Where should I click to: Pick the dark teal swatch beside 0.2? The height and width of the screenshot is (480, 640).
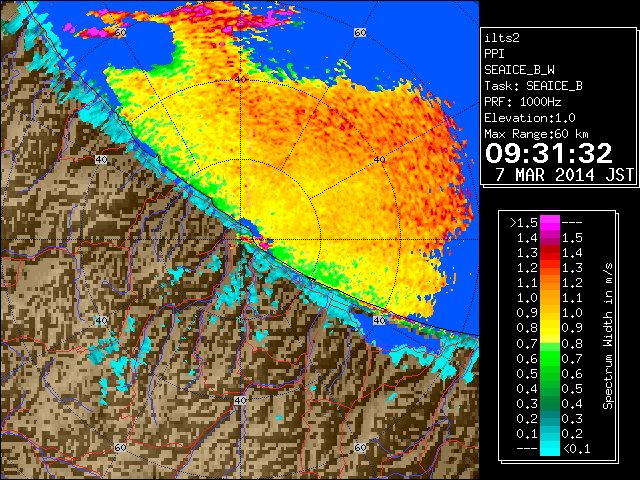tap(550, 418)
